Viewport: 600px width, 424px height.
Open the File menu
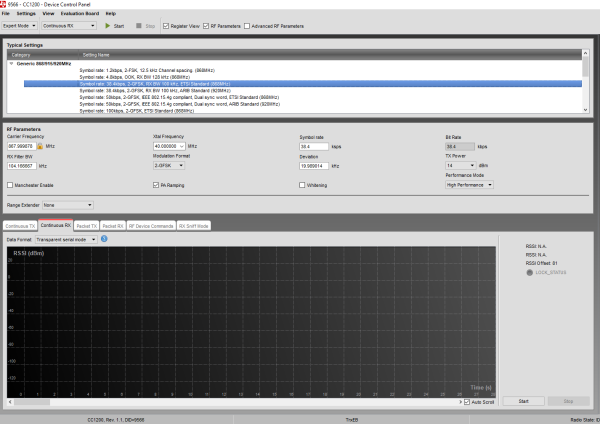pos(6,13)
